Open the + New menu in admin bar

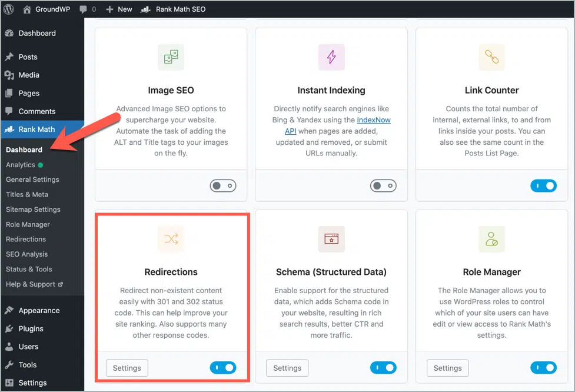pyautogui.click(x=119, y=9)
